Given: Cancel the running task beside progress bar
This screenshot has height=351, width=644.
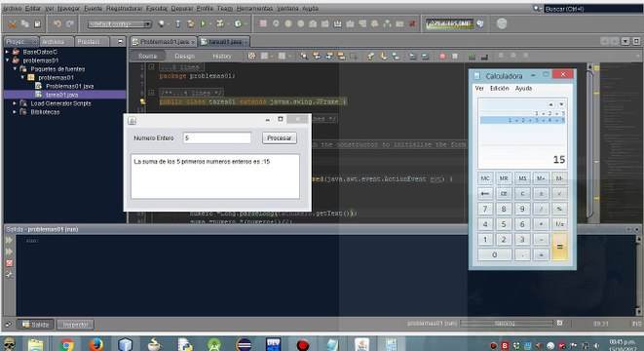Looking at the screenshot, I should 559,324.
